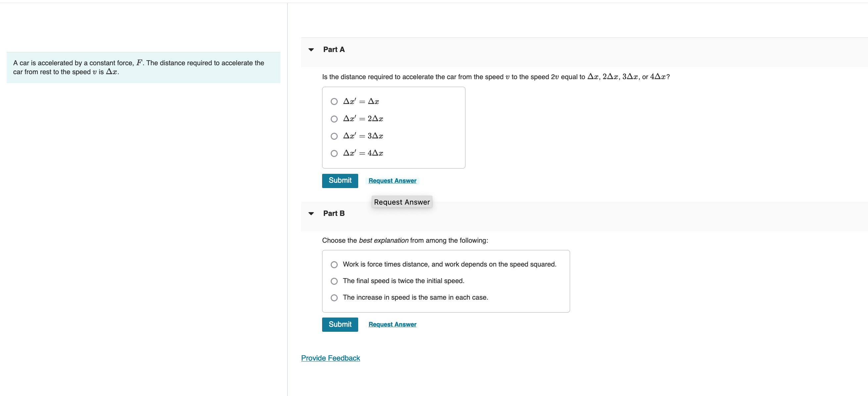
Task: Submit the Part A answer
Action: pos(340,181)
